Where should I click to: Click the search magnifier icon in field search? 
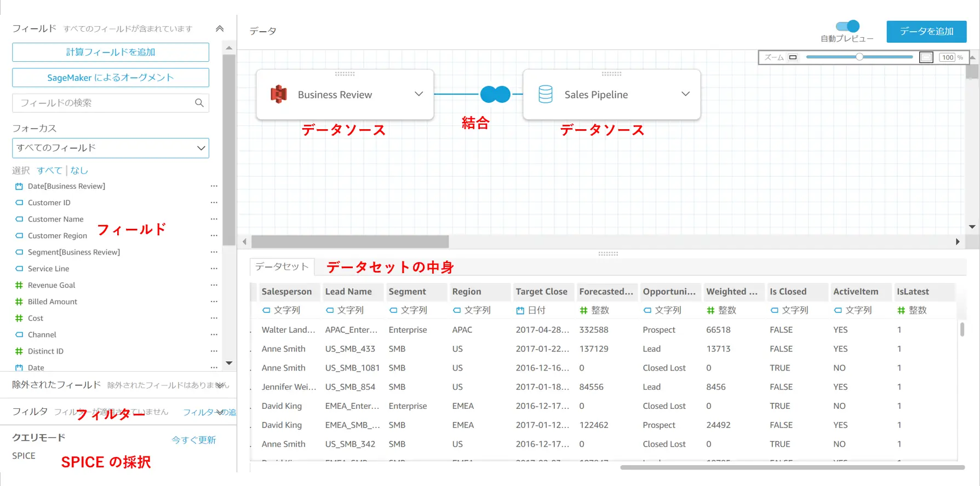coord(199,103)
